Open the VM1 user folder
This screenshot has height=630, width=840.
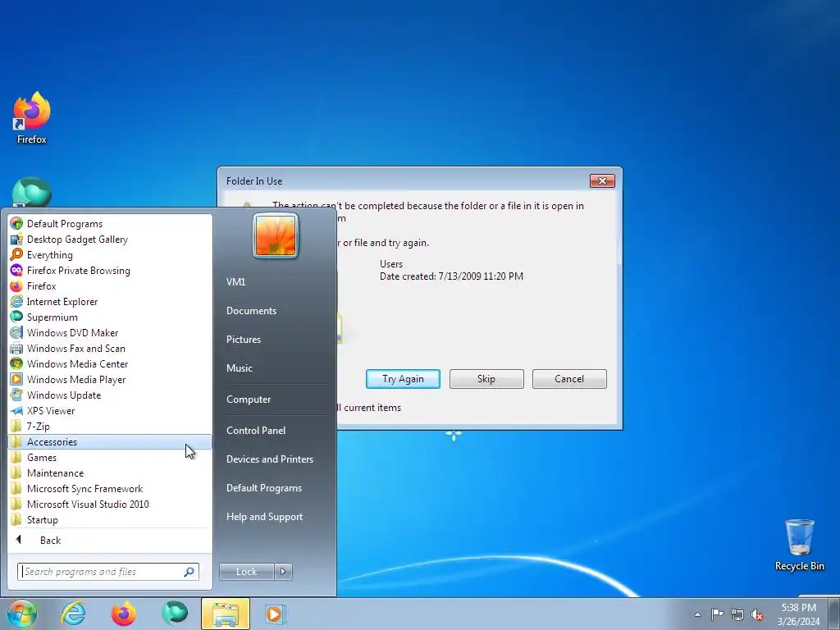tap(276, 282)
